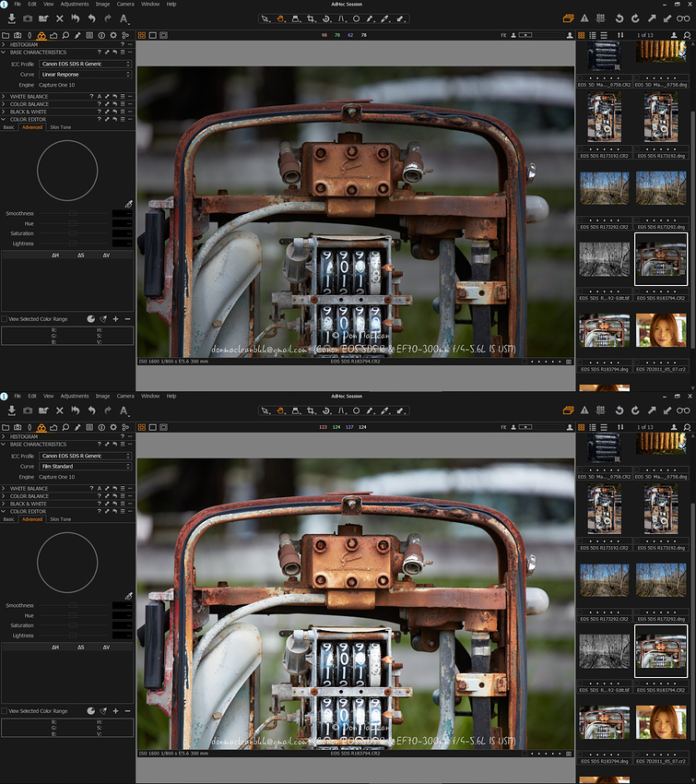
Task: Open the Film Standard curve dropdown
Action: pyautogui.click(x=86, y=466)
